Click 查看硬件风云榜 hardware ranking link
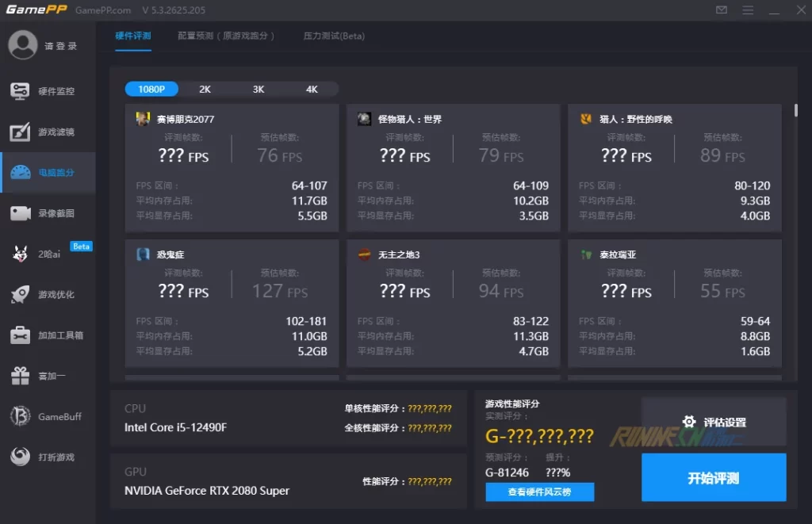This screenshot has height=524, width=812. click(x=539, y=492)
